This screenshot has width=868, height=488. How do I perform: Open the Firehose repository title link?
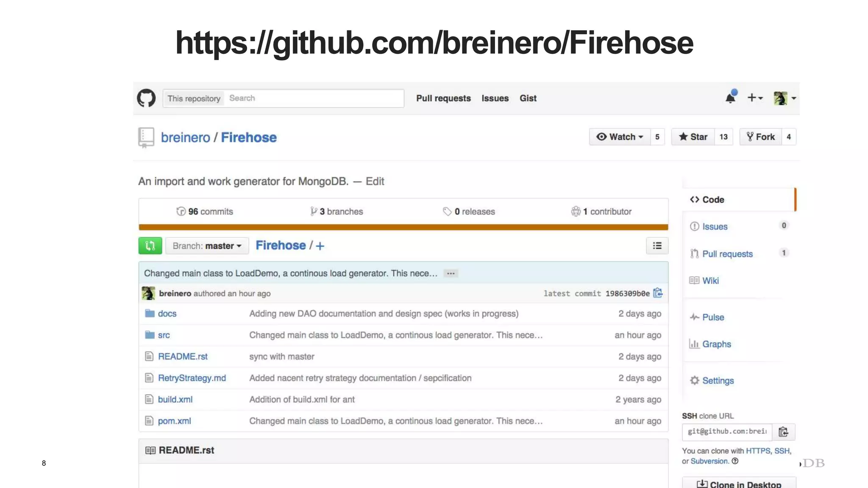[x=249, y=138]
